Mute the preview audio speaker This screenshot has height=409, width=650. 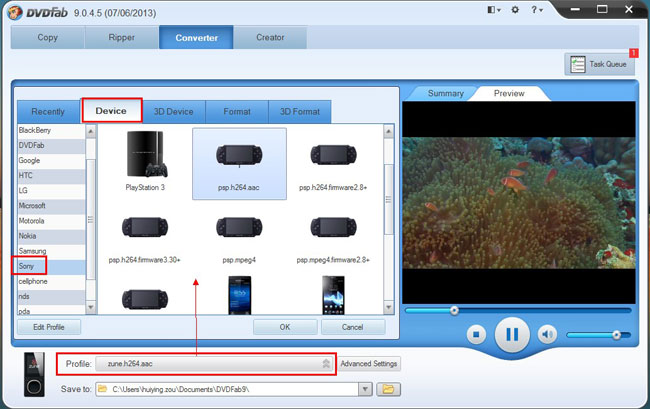(547, 334)
